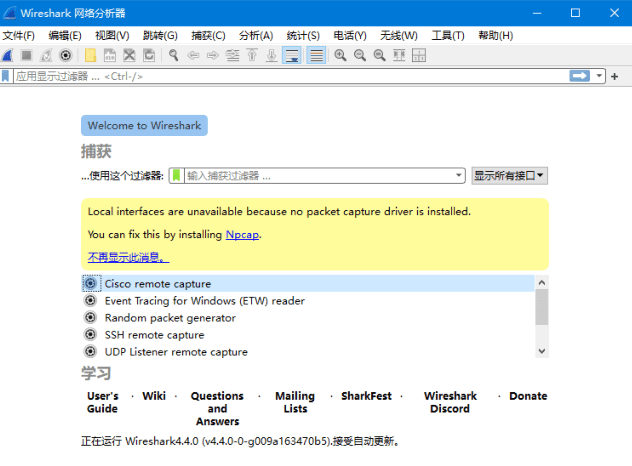Open 显示所有接口 dropdown
The width and height of the screenshot is (632, 466).
(509, 176)
